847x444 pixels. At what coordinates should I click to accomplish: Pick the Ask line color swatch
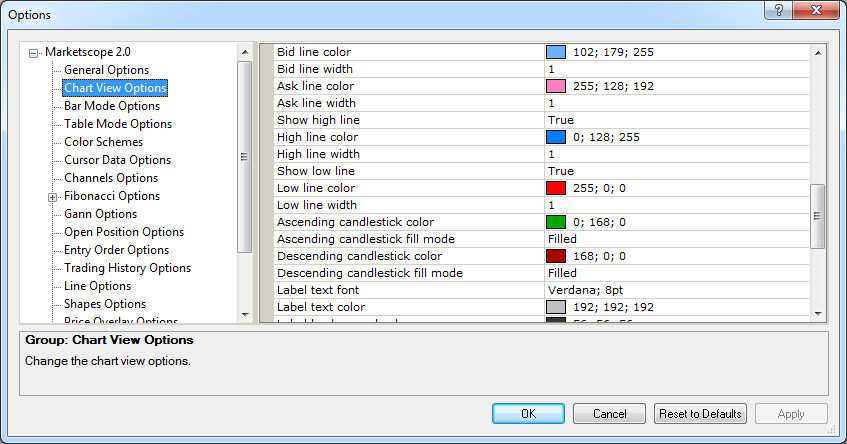click(x=556, y=86)
